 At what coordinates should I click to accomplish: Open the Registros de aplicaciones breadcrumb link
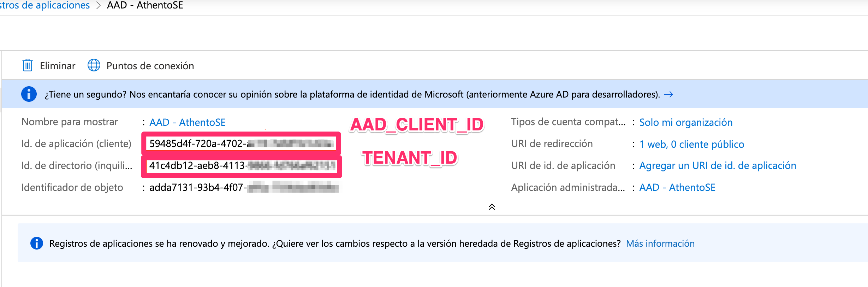tap(45, 5)
